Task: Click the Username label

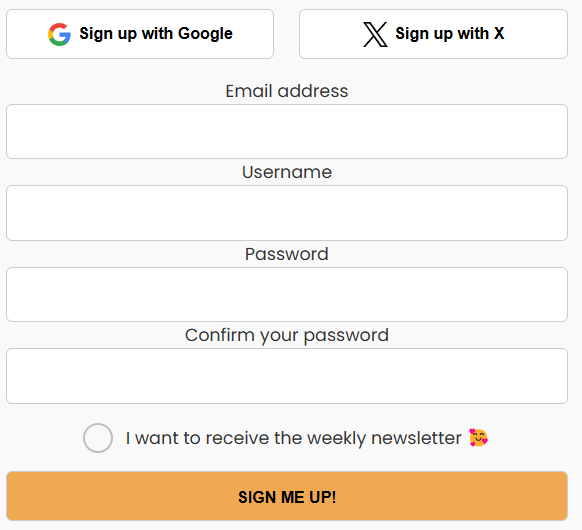Action: point(287,172)
